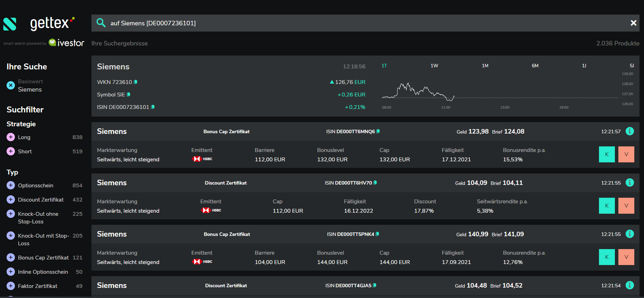
Task: Switch chart to 1T range
Action: [x=384, y=66]
